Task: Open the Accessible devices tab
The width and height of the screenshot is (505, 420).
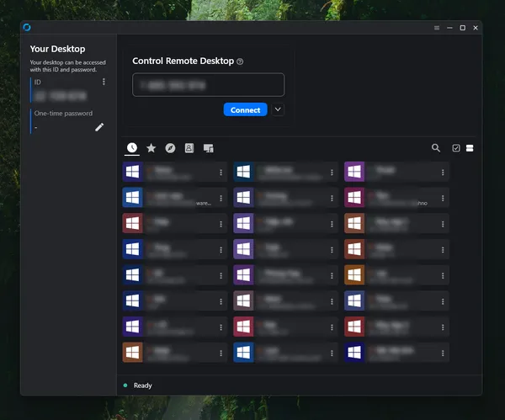Action: pos(209,148)
